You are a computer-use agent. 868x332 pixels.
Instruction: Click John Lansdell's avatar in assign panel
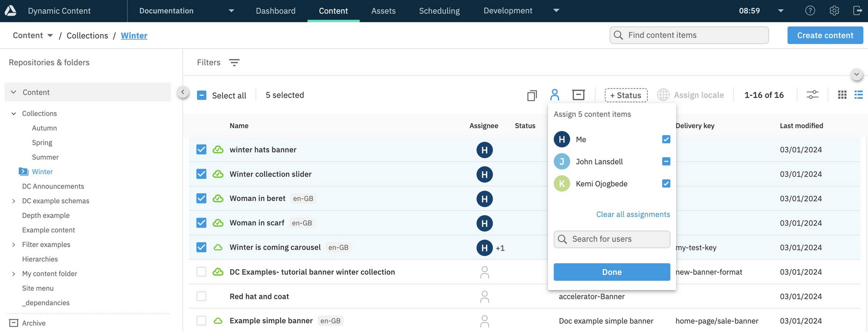coord(561,161)
